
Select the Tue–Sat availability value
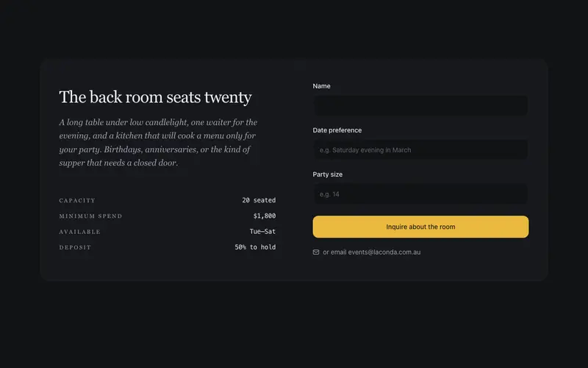click(262, 231)
